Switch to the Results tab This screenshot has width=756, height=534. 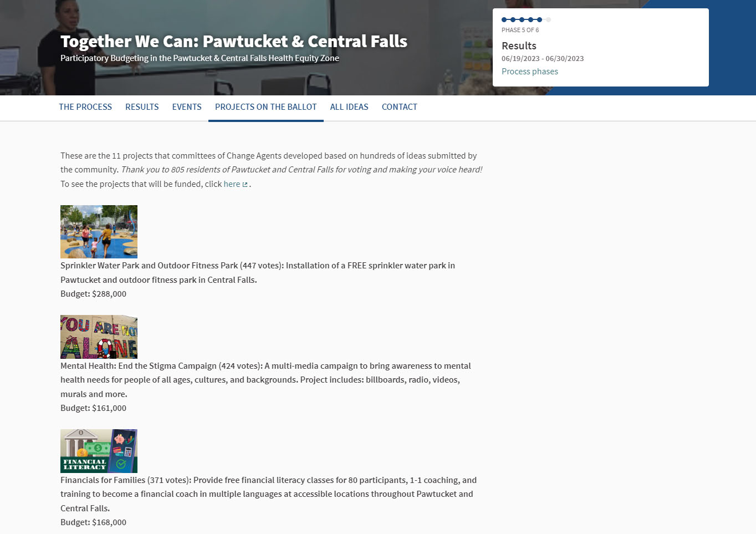pos(142,107)
